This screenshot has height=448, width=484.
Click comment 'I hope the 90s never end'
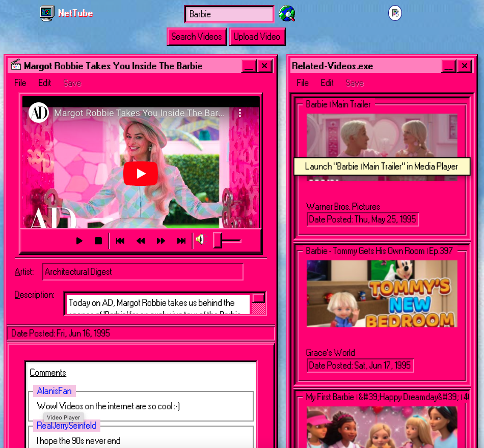[x=78, y=441]
